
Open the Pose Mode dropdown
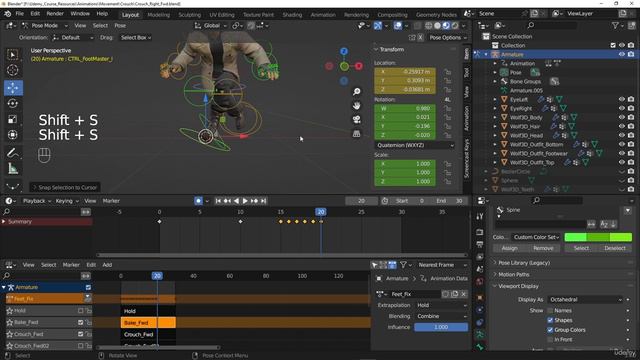point(44,25)
